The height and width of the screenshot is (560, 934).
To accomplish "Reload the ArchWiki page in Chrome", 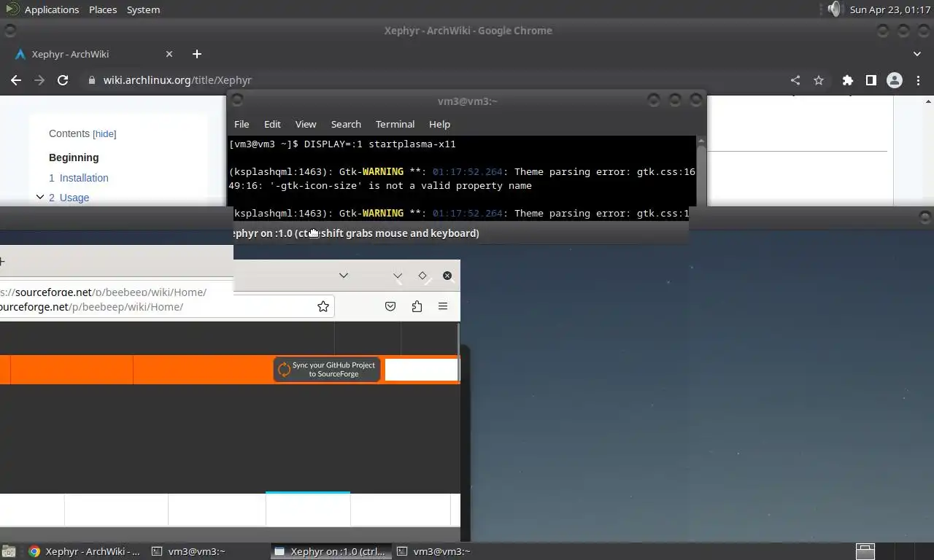I will [x=63, y=80].
